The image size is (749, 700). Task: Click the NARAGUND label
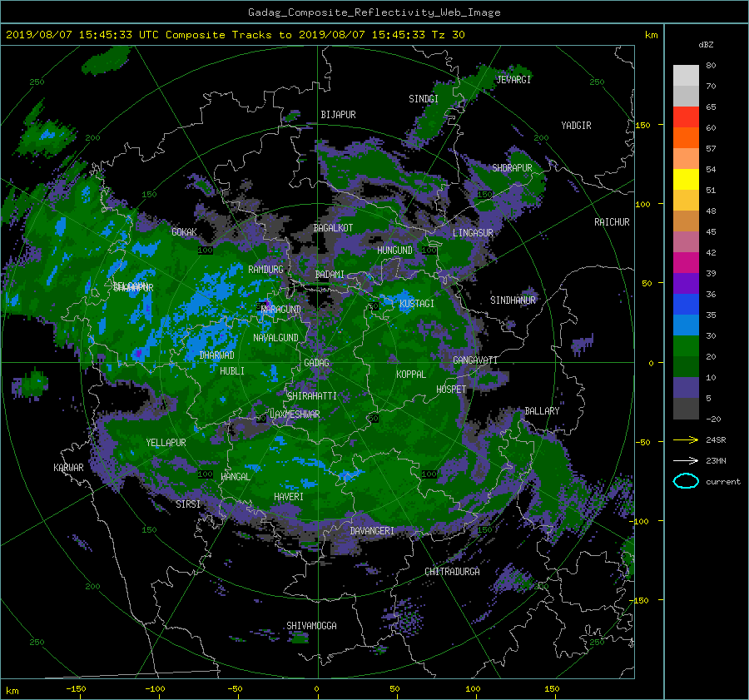pos(281,310)
